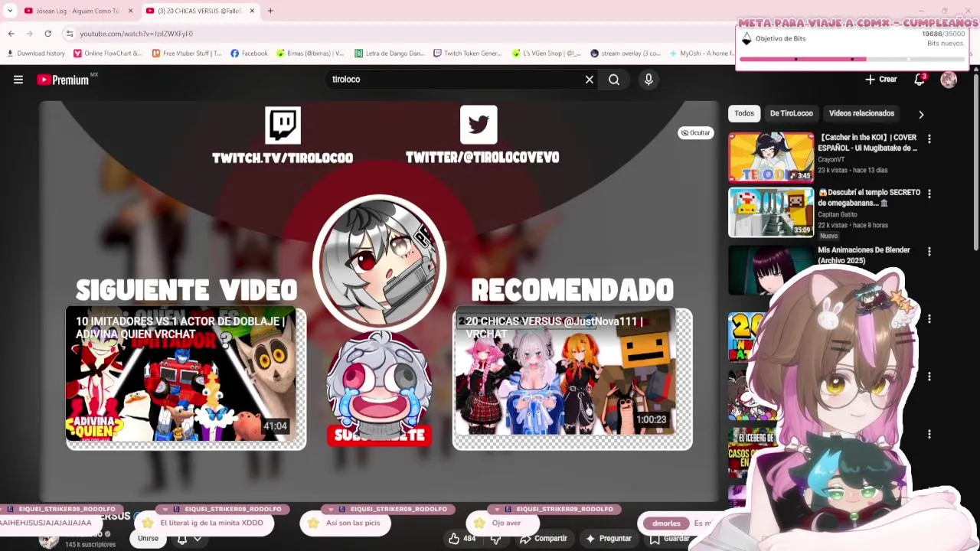Viewport: 980px width, 551px height.
Task: Reload the page with refresh icon
Action: coord(47,34)
